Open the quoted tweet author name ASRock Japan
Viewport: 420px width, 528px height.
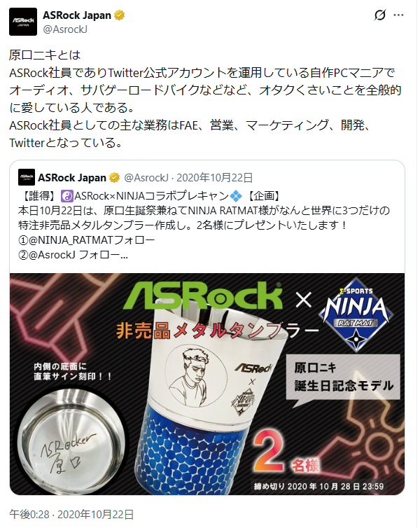[72, 177]
